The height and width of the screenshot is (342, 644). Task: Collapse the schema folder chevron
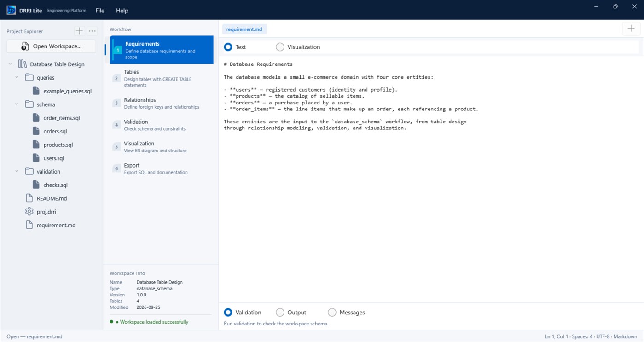coord(17,104)
